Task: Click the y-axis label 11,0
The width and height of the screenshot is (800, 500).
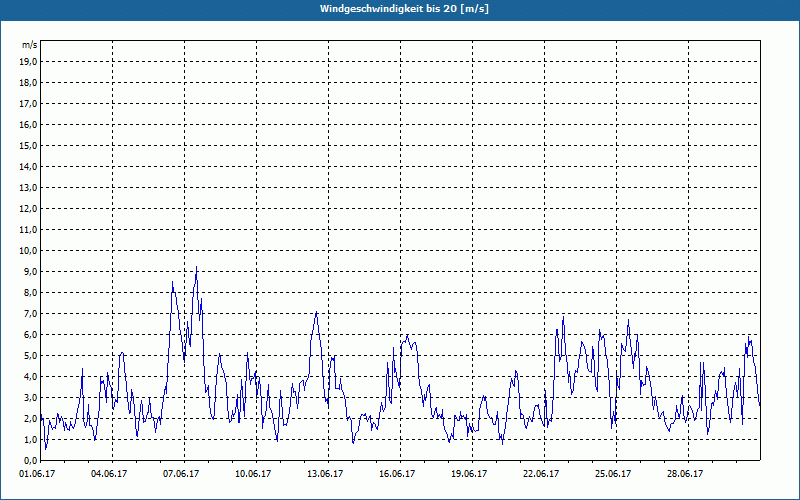Action: tap(28, 230)
